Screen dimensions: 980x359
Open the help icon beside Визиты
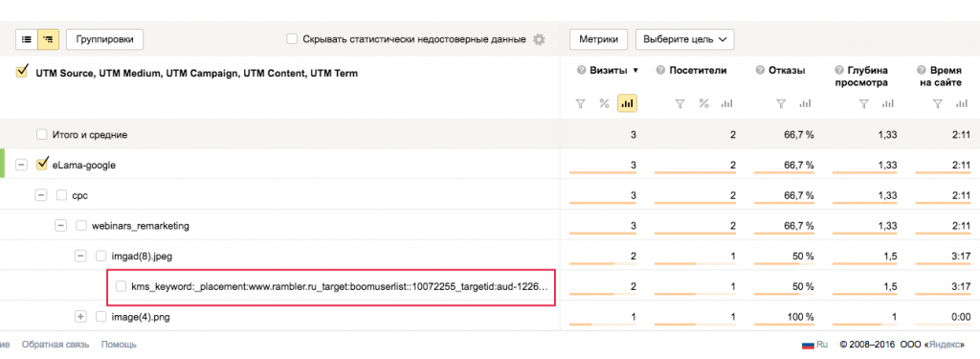581,70
